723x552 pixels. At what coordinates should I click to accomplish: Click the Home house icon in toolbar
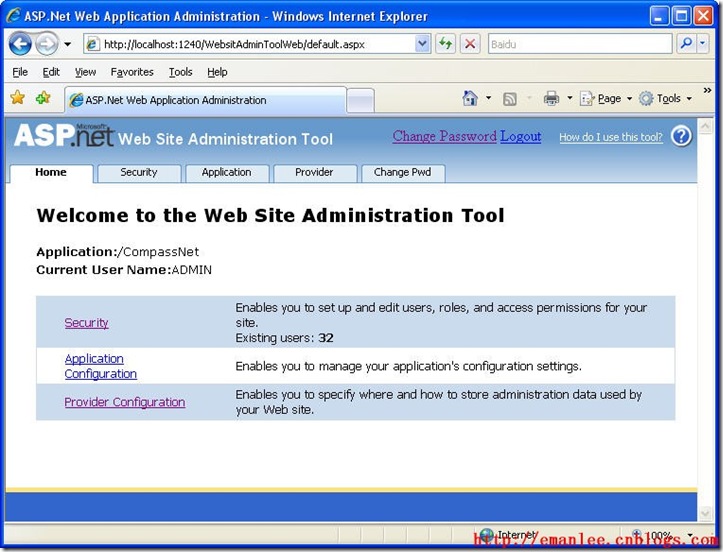pyautogui.click(x=470, y=98)
